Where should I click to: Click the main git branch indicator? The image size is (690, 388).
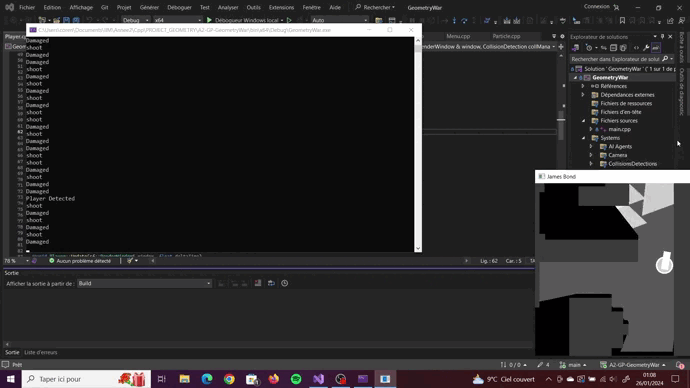573,365
